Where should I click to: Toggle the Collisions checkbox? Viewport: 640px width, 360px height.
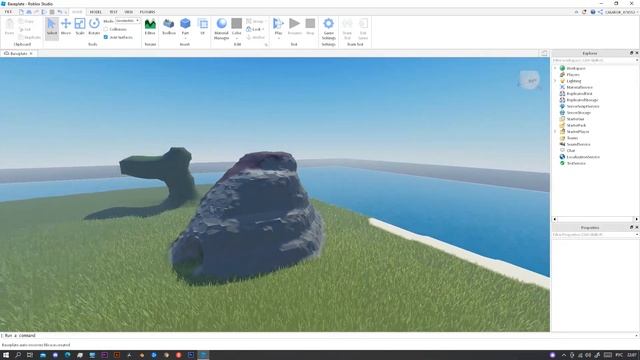tap(106, 29)
